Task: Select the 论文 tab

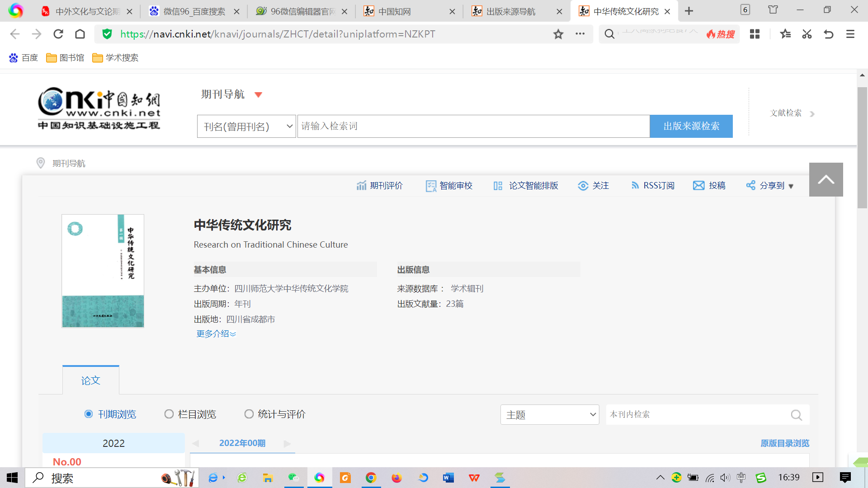Action: pyautogui.click(x=91, y=380)
